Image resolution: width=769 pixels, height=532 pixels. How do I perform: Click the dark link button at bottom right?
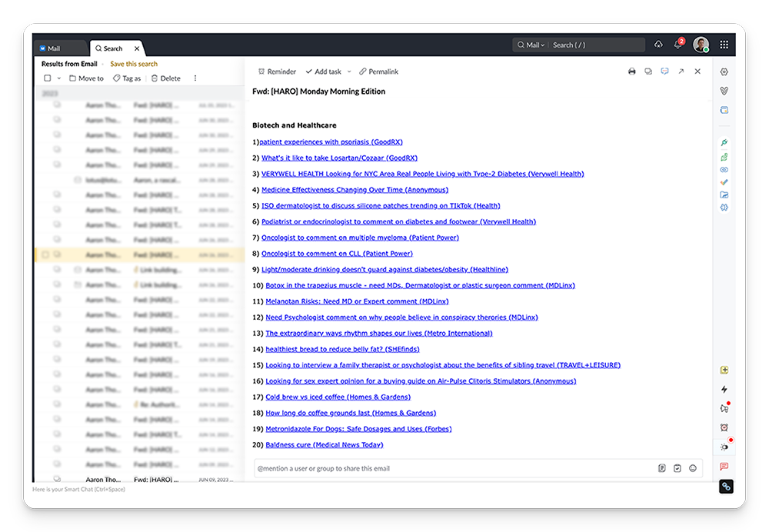click(x=726, y=487)
